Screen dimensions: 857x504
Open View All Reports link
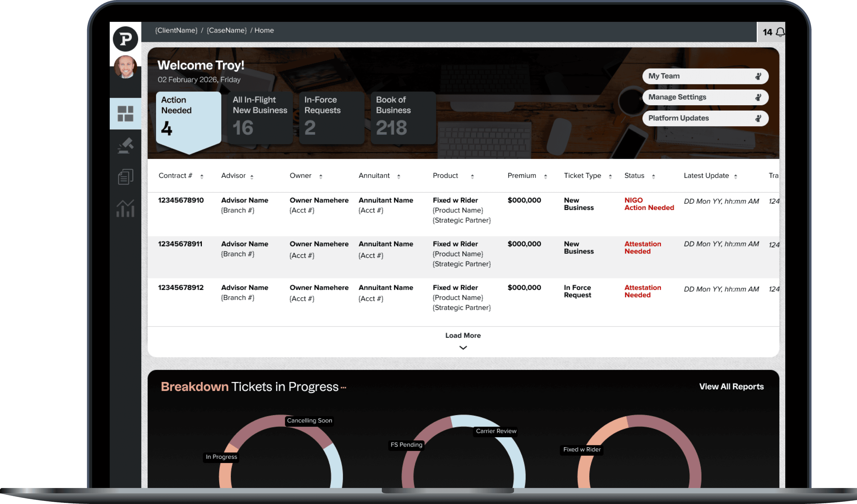point(731,386)
